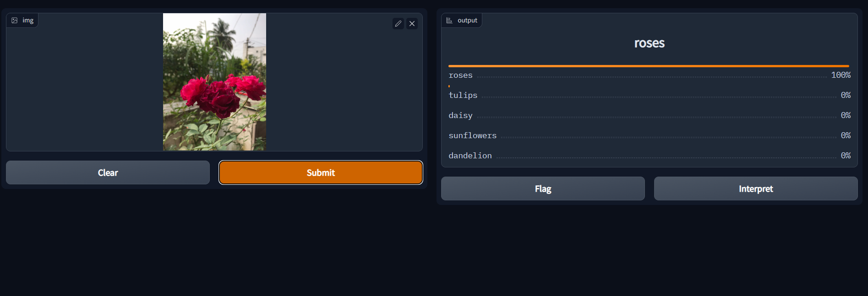868x296 pixels.
Task: Select the tulips prediction row
Action: [x=463, y=95]
